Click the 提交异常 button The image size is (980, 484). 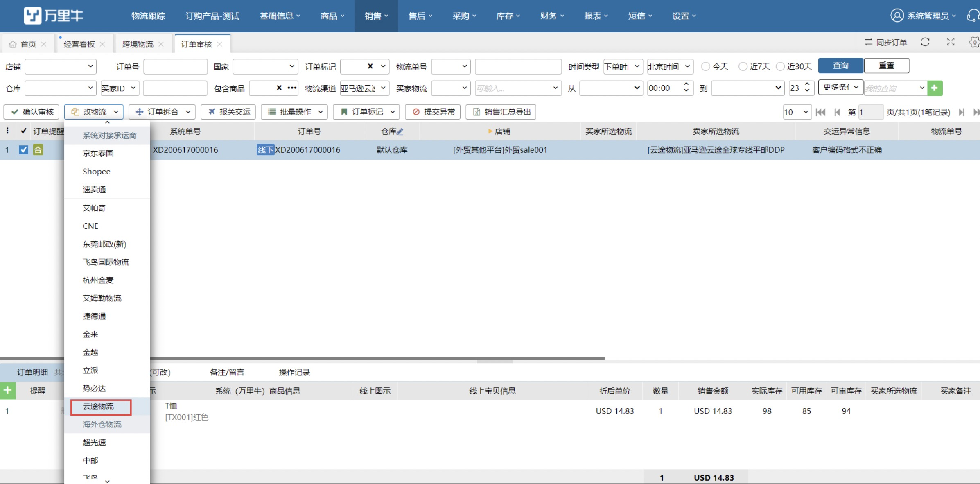coord(433,112)
